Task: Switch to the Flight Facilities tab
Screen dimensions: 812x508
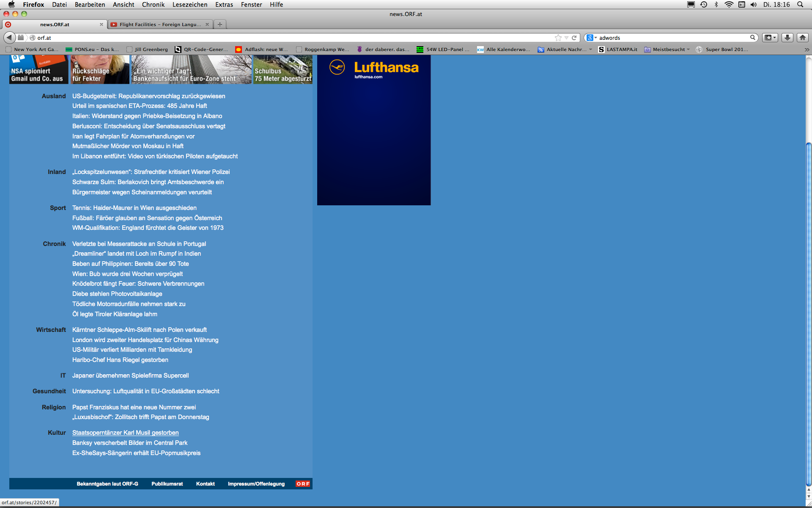Action: click(x=160, y=25)
